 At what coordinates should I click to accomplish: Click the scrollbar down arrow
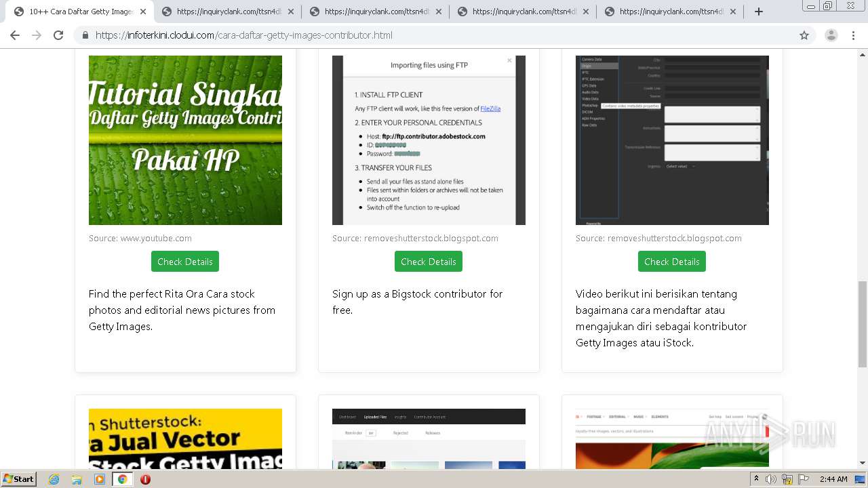tap(863, 464)
